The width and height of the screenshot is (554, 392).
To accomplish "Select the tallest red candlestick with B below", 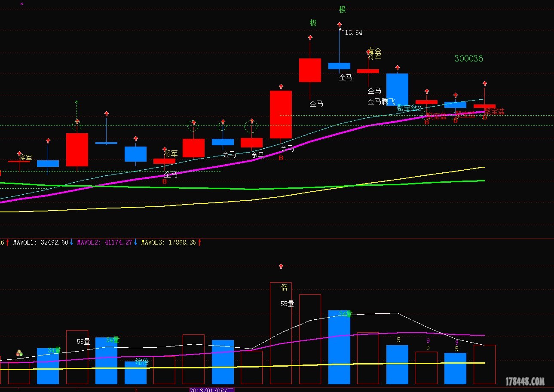I will pyautogui.click(x=281, y=114).
